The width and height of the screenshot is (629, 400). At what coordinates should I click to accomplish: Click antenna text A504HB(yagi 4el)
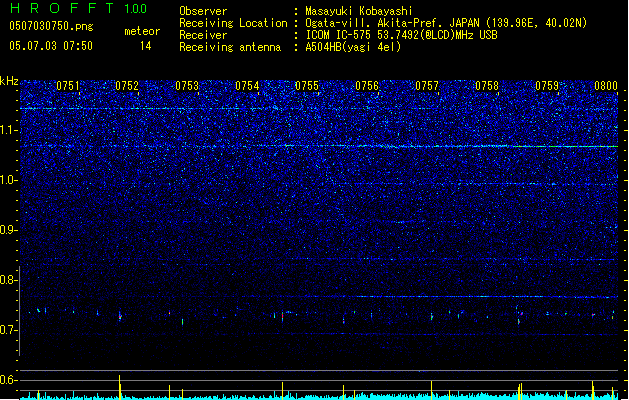coord(353,47)
